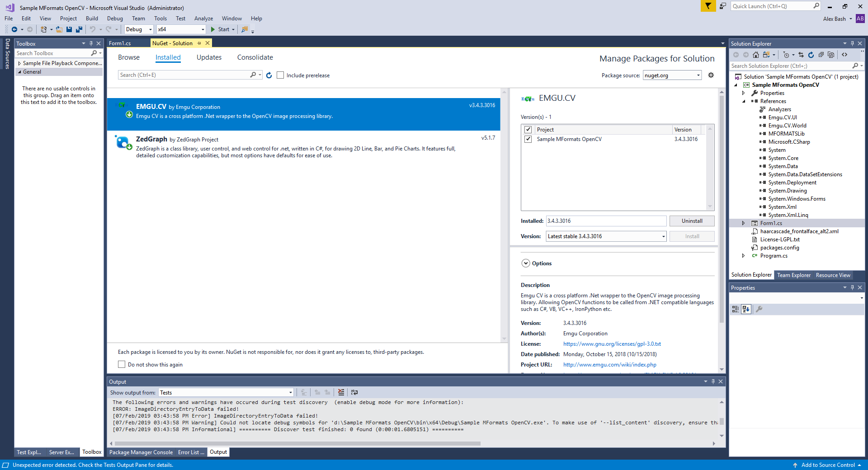This screenshot has height=470, width=868.
Task: Collapse the References node
Action: [x=744, y=101]
